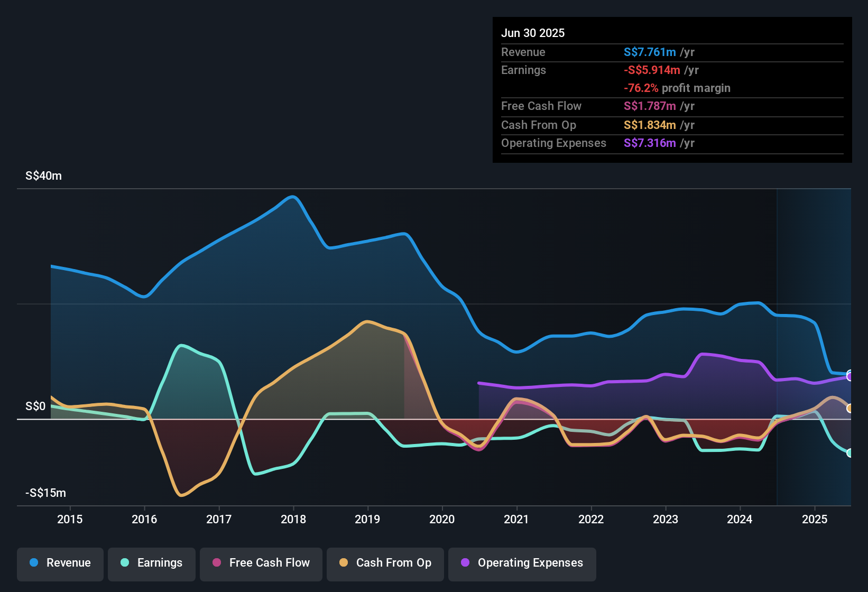The image size is (868, 592).
Task: Select the 2020 tick on the timeline
Action: [x=442, y=519]
